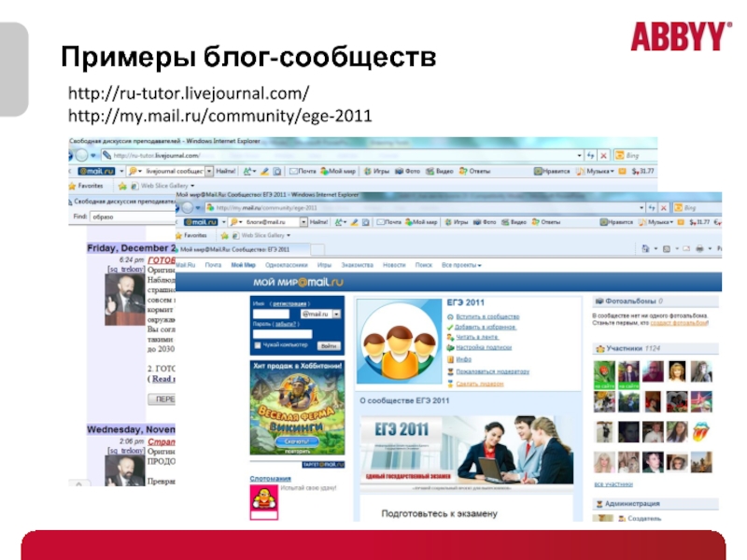Click Найти! button in Mail.Ru window toolbar
747x560 pixels.
click(x=318, y=222)
